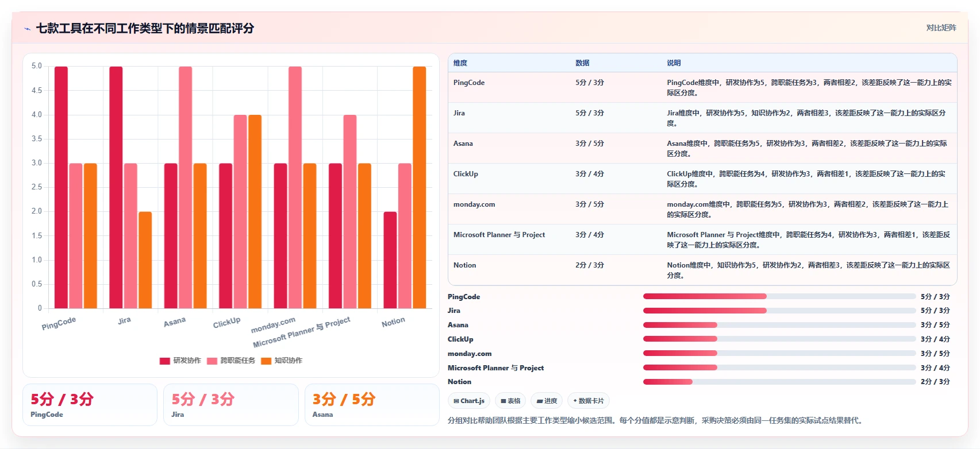Screen dimensions: 980x449
Task: Click the 2.5 tick on chart y-axis
Action: pos(37,187)
